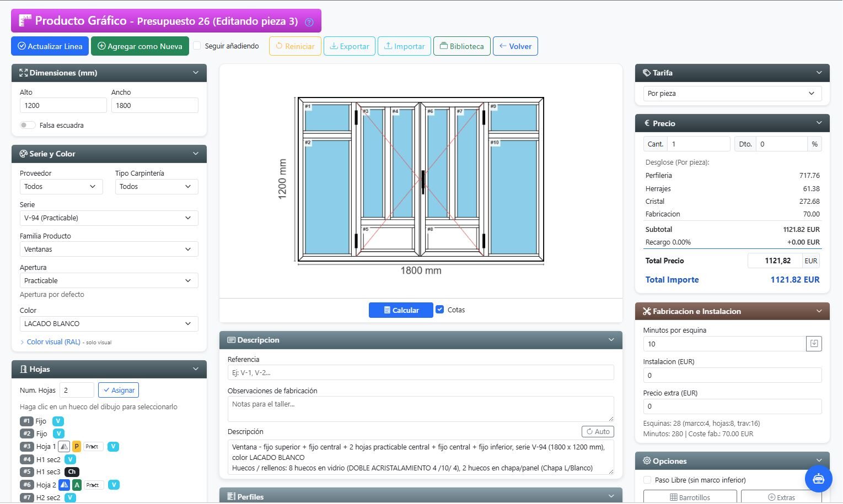
Task: Click the blue mirror icon on Hoja 2 row
Action: click(64, 485)
